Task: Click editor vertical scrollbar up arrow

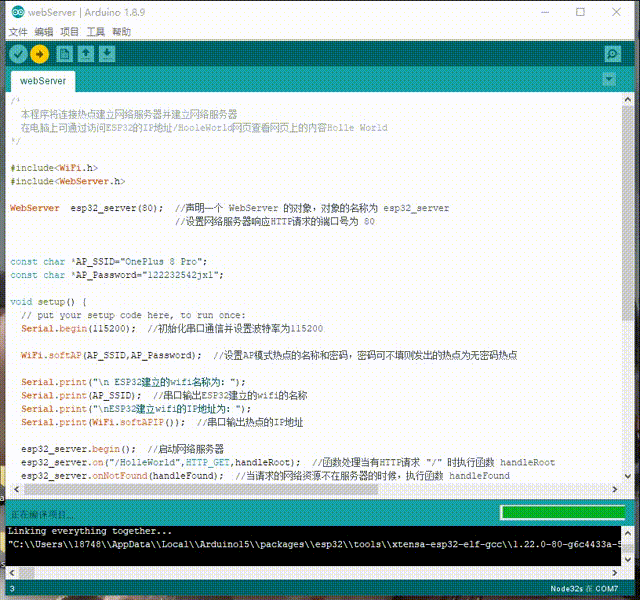Action: coord(628,99)
